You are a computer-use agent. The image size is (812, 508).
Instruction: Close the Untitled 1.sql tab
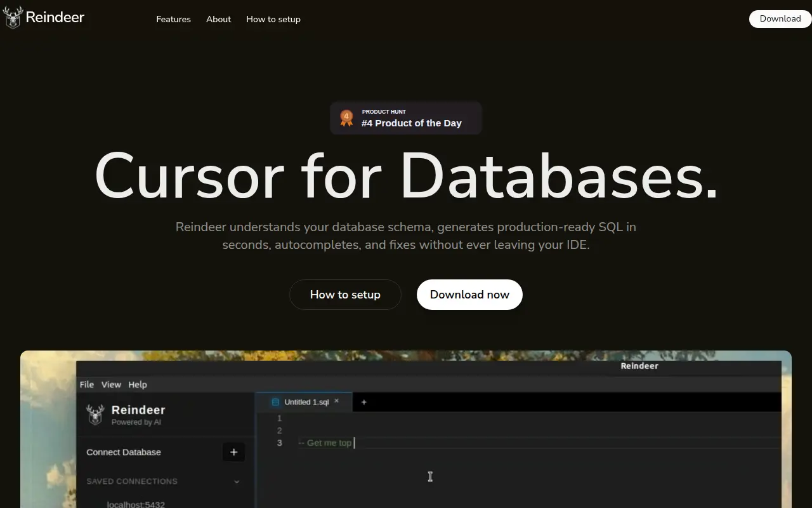tap(337, 401)
